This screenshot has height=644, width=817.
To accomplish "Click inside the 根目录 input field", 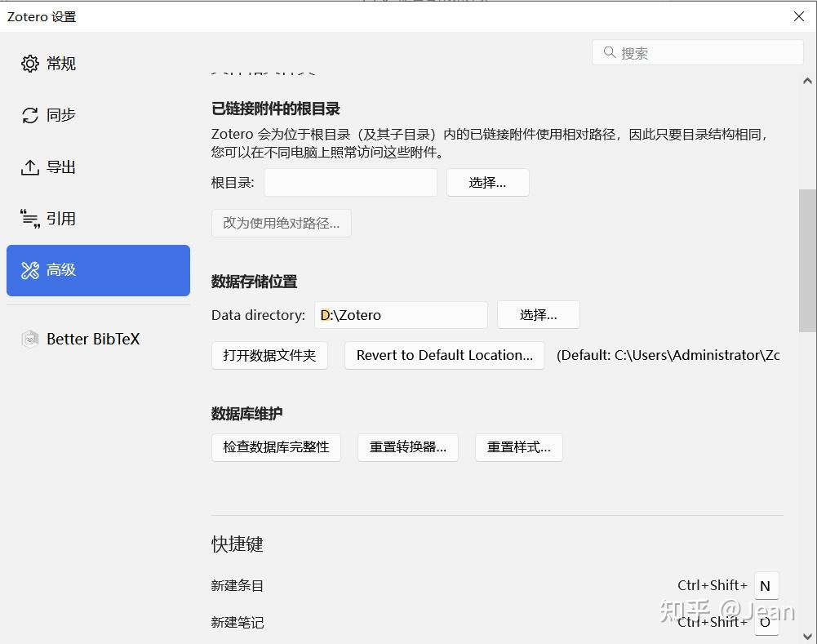I will tap(349, 182).
